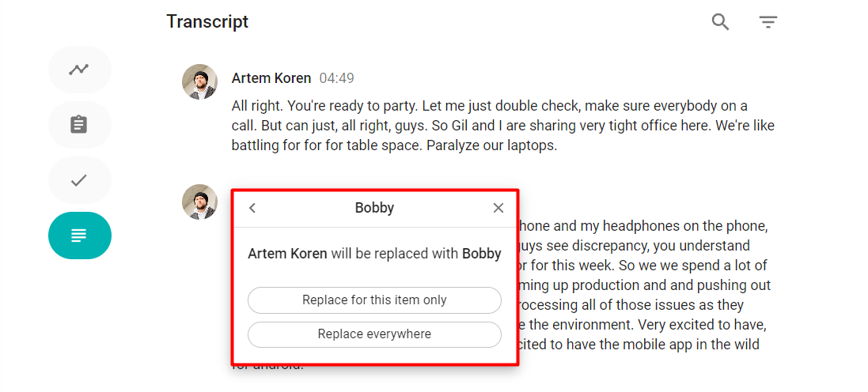Click Artem Koren's avatar at 04:49

click(x=199, y=81)
